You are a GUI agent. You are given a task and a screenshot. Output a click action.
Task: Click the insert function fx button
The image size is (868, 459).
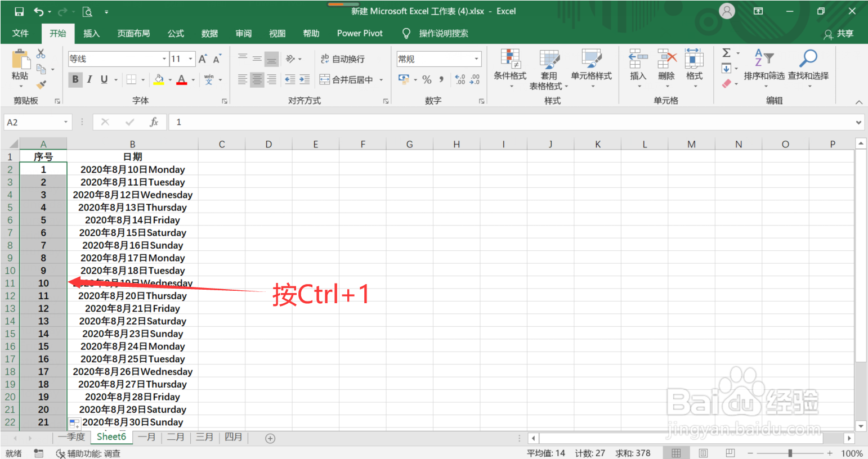click(x=154, y=122)
